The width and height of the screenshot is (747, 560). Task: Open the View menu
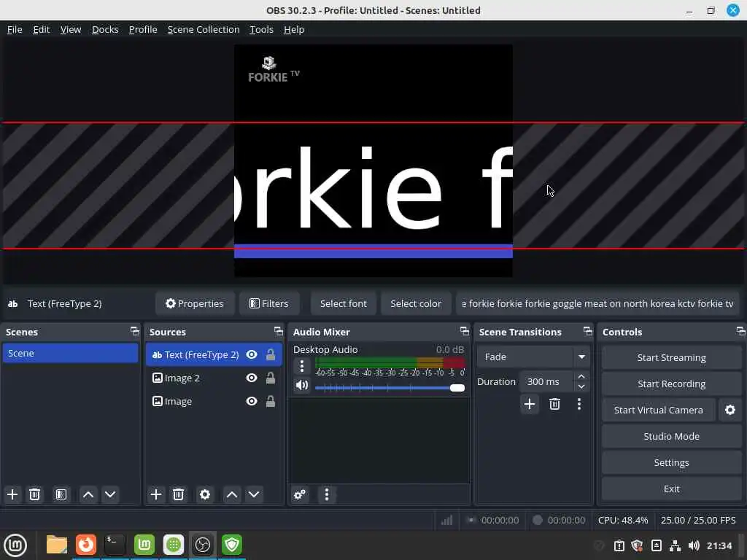click(x=71, y=29)
